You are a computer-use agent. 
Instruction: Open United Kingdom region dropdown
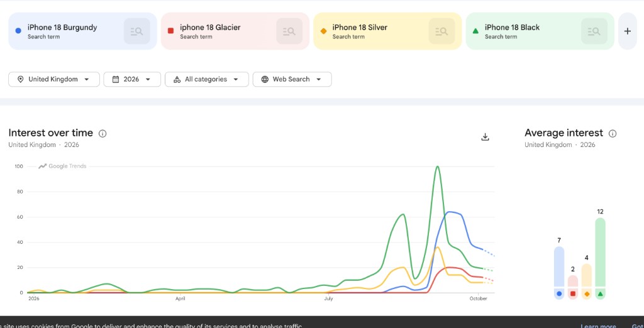(54, 79)
